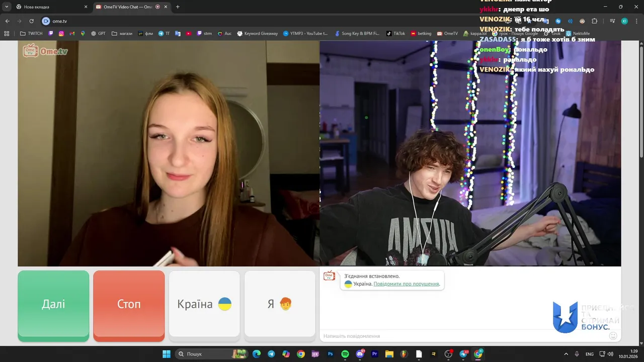Open the betking bookmark
644x362 pixels.
click(421, 34)
